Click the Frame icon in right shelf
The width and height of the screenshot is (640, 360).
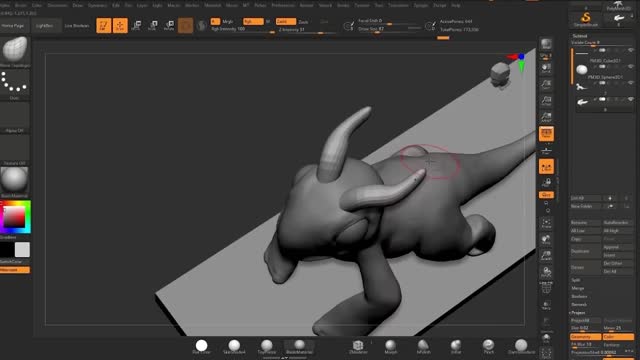[x=546, y=223]
